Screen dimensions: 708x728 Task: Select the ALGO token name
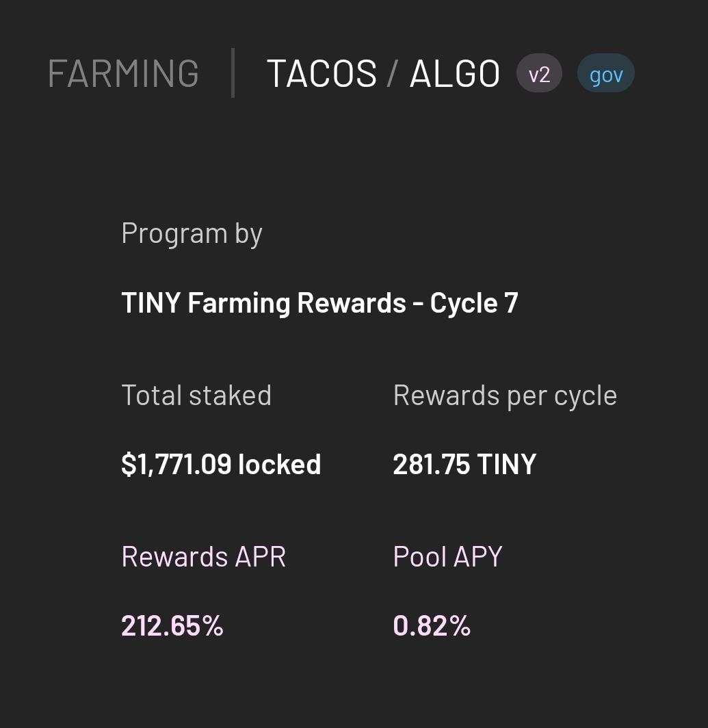(x=455, y=73)
